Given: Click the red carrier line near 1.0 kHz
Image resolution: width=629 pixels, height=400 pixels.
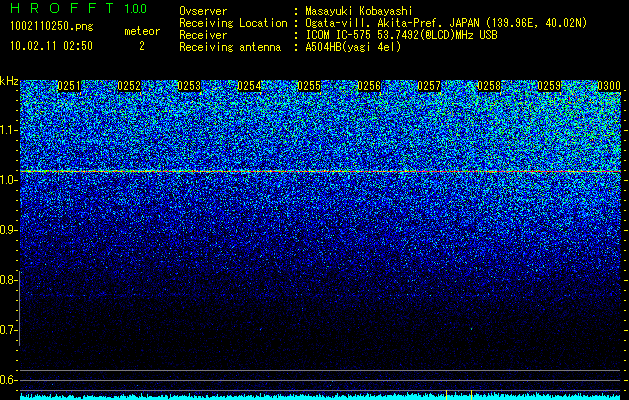Looking at the screenshot, I should (x=321, y=171).
